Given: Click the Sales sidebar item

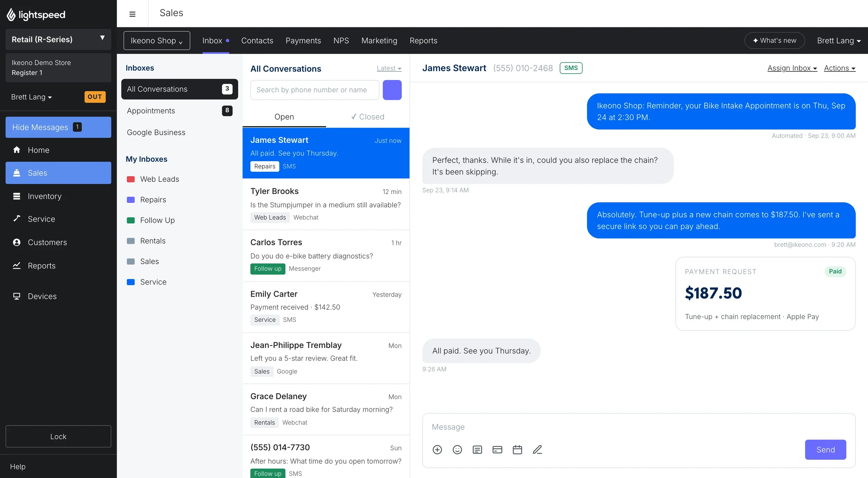Looking at the screenshot, I should (x=58, y=173).
